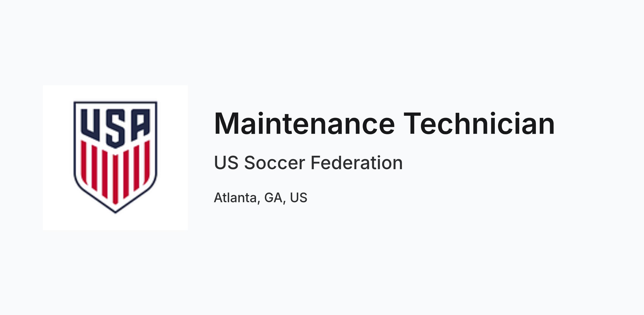
Task: Click the word Atlanta in the location
Action: tap(235, 198)
